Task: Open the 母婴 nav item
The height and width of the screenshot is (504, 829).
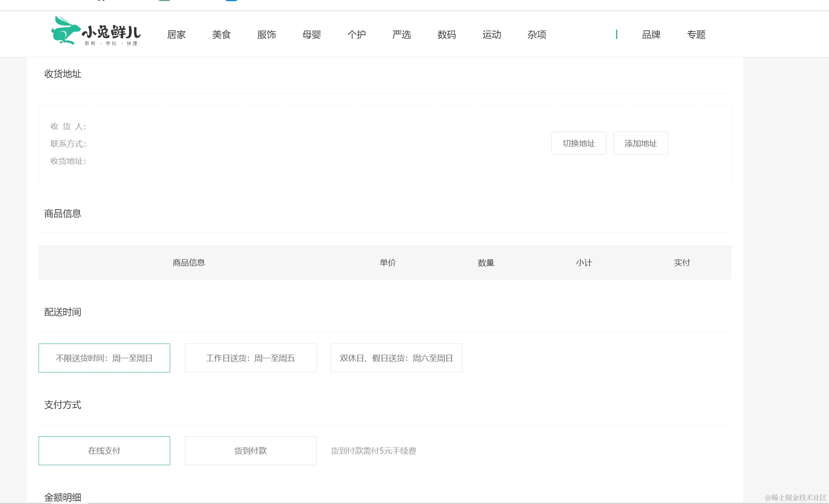Action: coord(312,35)
